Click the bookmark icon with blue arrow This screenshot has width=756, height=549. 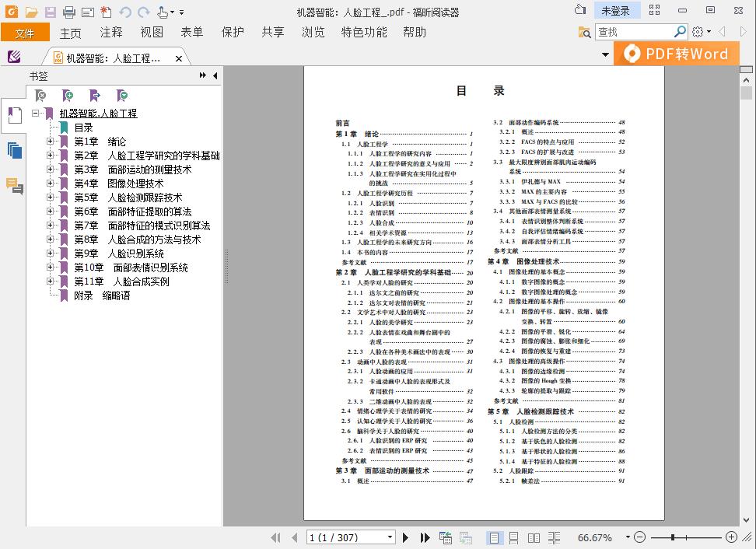point(95,96)
